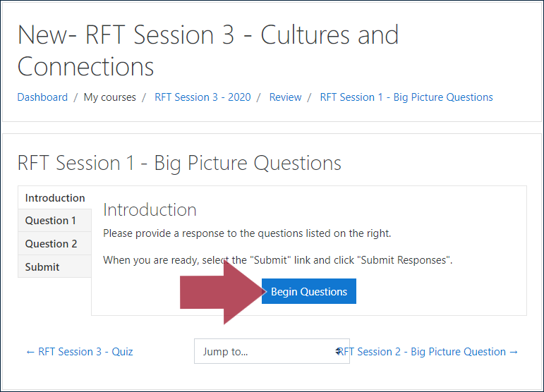Click the Jump to dropdown arrow icon
The width and height of the screenshot is (544, 392).
[x=338, y=351]
